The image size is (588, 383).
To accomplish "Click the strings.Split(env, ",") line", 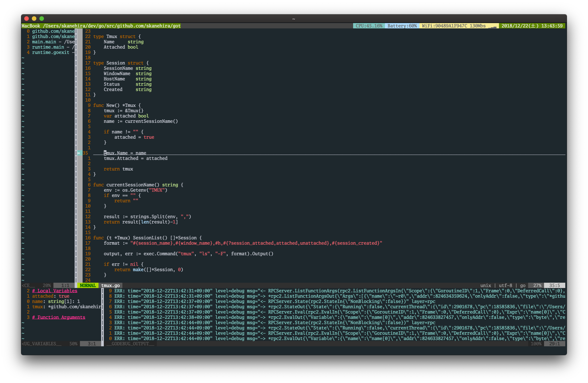I will click(x=148, y=217).
